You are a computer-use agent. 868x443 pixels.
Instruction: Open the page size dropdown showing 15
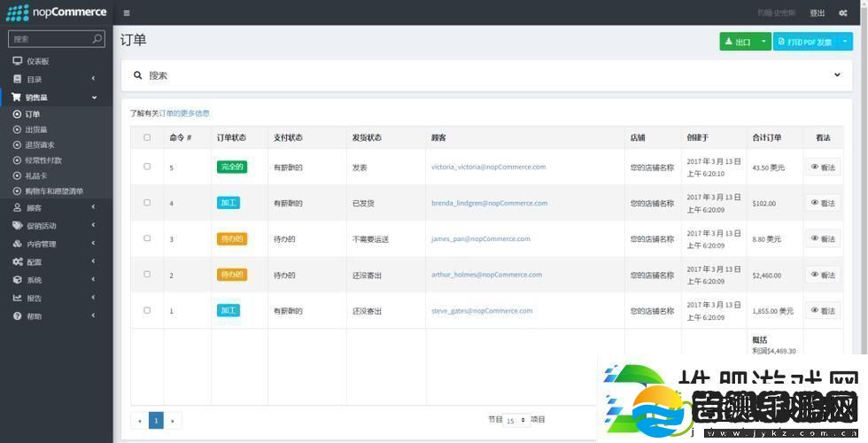click(516, 420)
